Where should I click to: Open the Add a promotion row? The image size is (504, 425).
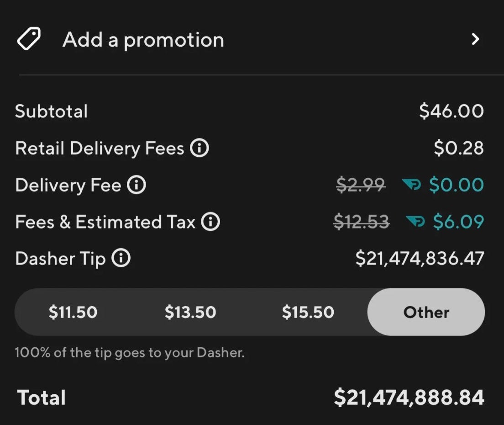point(143,40)
